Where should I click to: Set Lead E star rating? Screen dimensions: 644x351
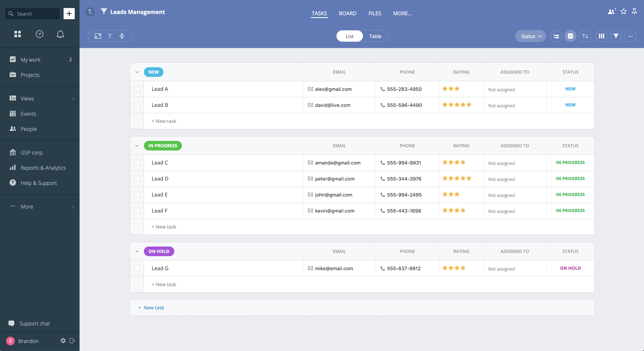click(451, 194)
